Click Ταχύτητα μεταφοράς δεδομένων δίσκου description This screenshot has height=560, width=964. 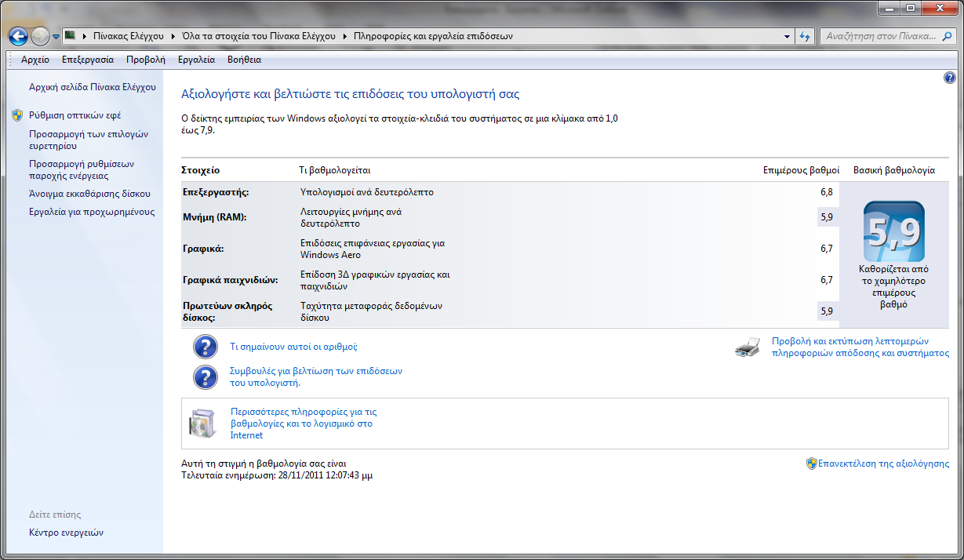click(x=372, y=311)
